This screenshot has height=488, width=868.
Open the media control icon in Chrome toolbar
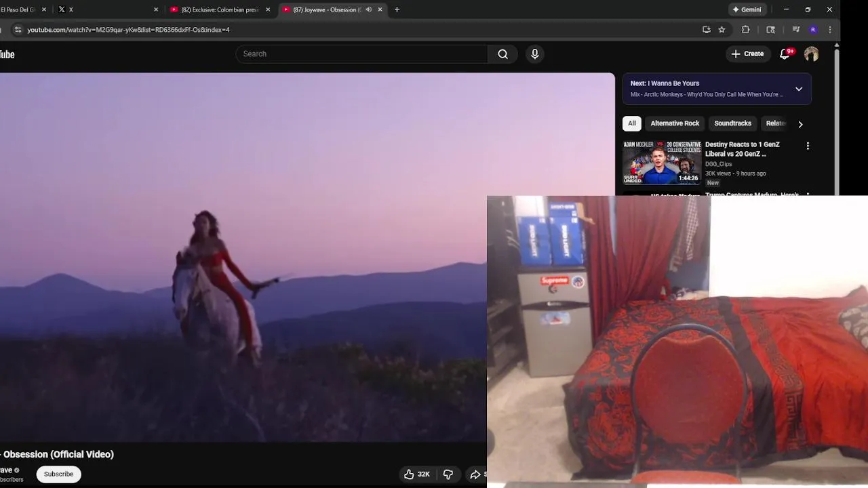(x=796, y=30)
